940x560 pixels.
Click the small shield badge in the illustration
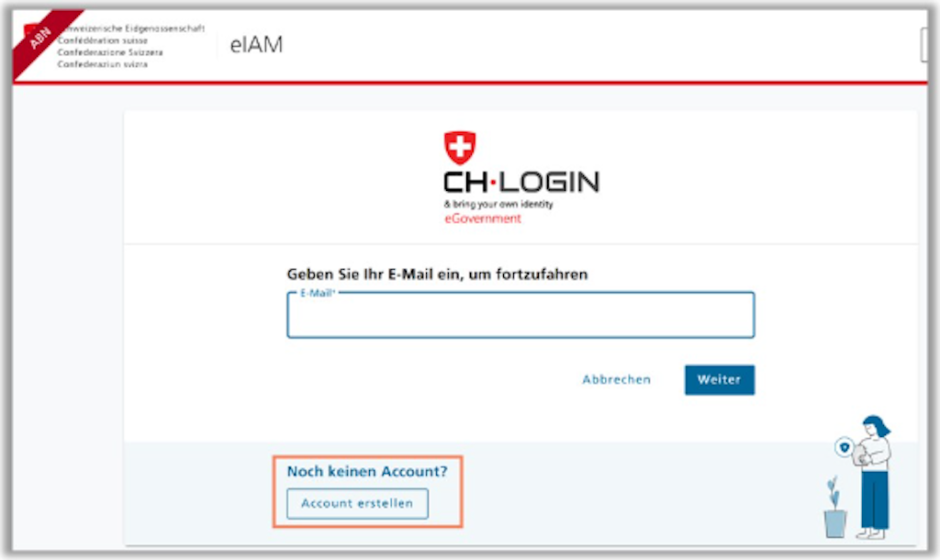click(845, 447)
